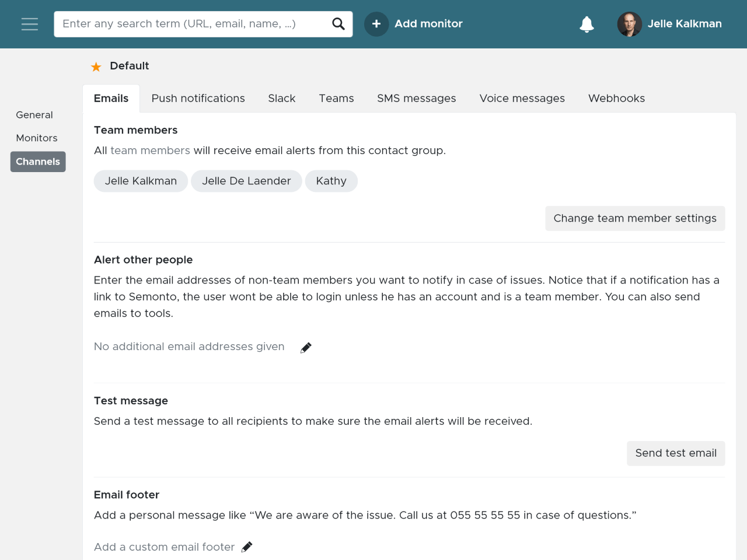Focus the search term input field
The height and width of the screenshot is (560, 747).
(194, 24)
